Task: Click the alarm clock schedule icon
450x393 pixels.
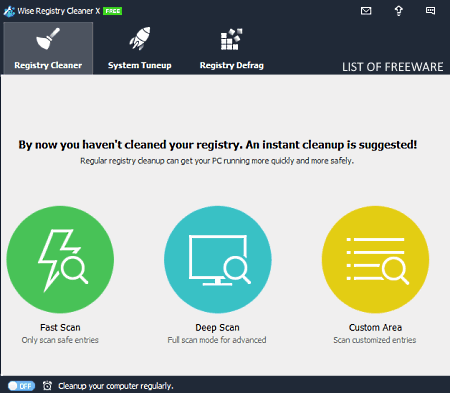Action: tap(47, 386)
